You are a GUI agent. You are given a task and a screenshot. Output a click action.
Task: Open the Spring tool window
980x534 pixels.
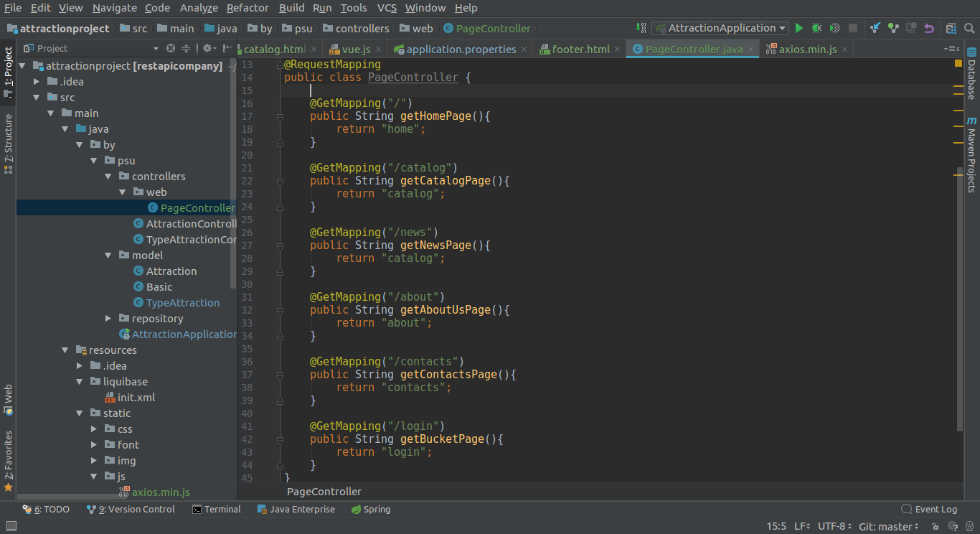coord(371,510)
